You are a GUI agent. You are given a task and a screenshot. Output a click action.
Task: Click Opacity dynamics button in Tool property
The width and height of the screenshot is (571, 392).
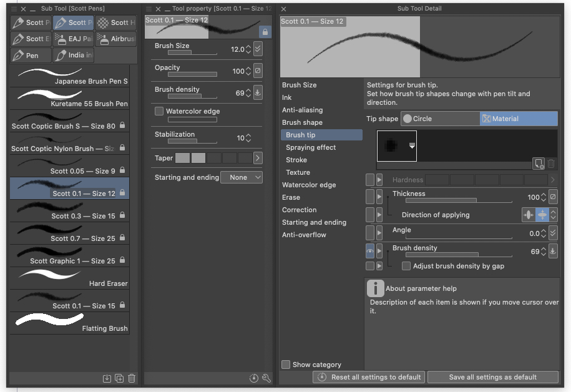click(x=258, y=71)
